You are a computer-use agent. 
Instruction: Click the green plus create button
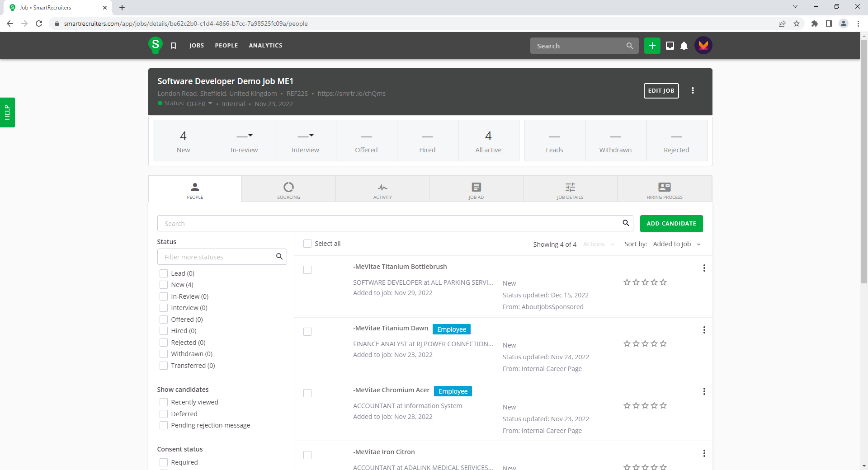click(652, 46)
